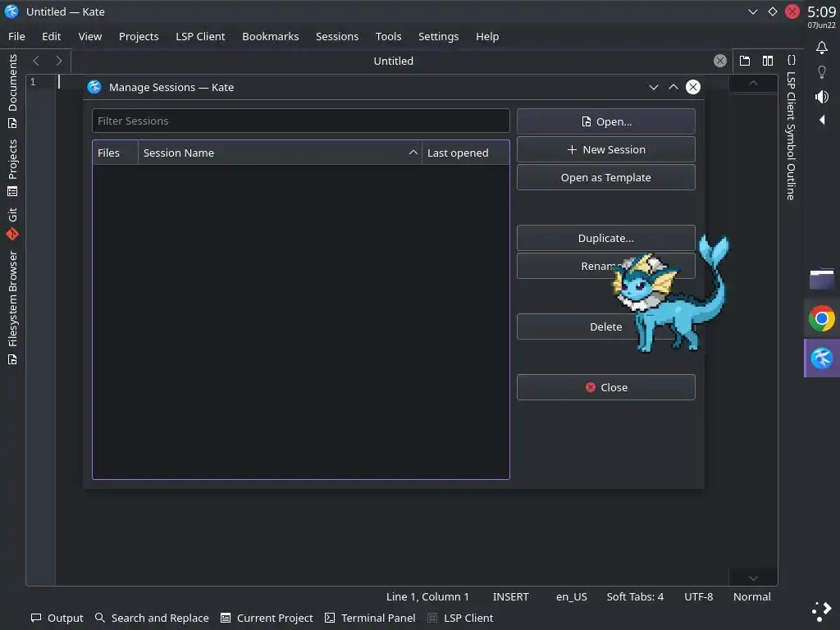Open the Documents side panel
The width and height of the screenshot is (840, 630).
click(12, 92)
